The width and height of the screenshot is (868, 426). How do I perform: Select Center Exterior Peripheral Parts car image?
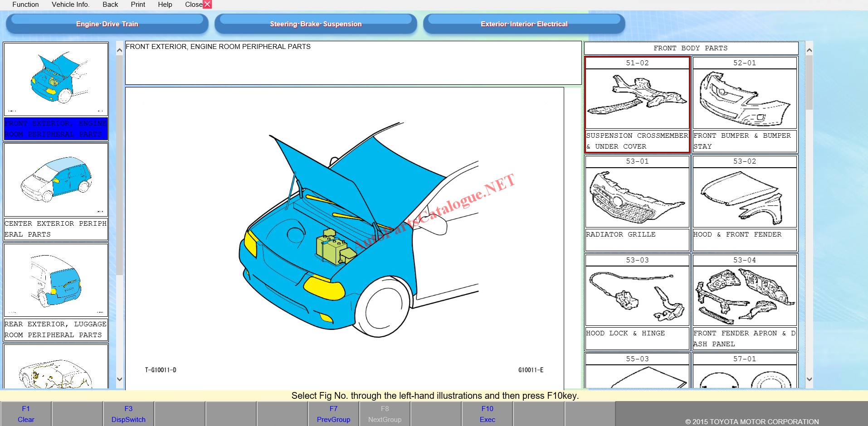(56, 180)
